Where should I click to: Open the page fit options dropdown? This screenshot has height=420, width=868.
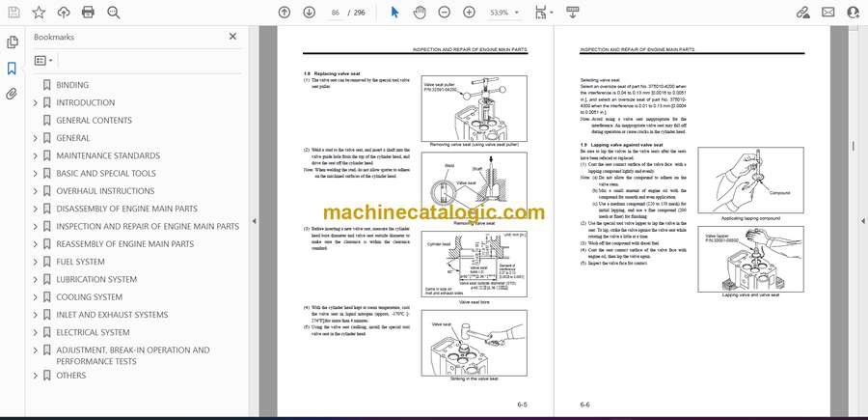[544, 13]
